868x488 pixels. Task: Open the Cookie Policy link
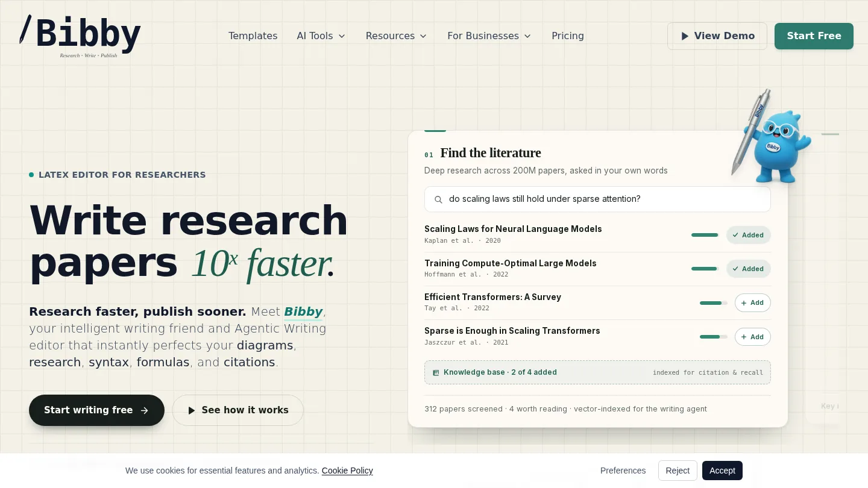coord(347,471)
